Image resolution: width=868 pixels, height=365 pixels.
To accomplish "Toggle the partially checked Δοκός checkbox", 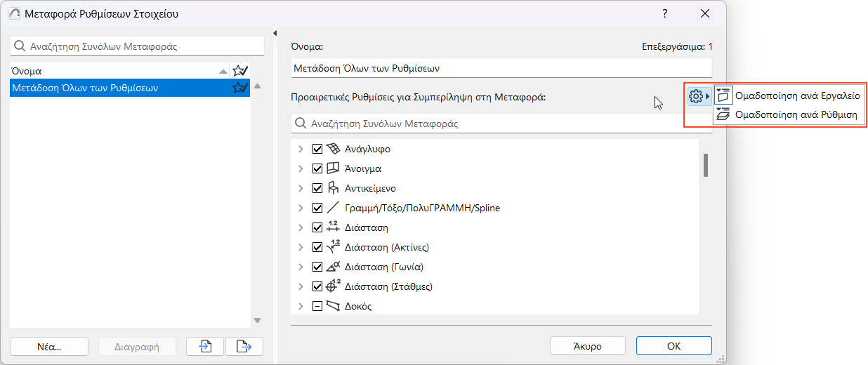I will 317,306.
